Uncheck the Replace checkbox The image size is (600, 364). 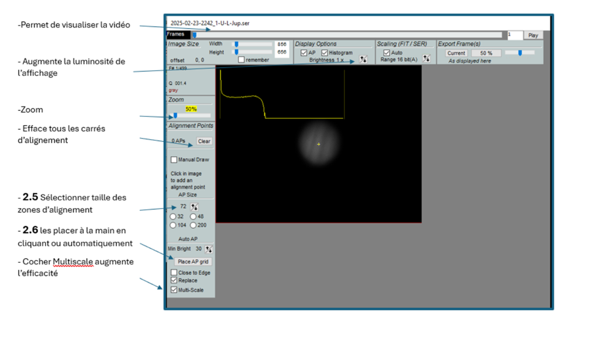(x=174, y=280)
